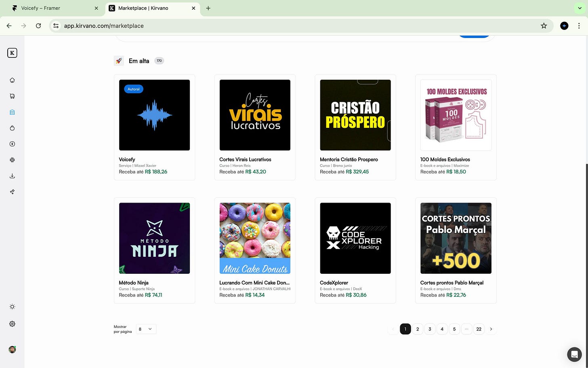The image size is (588, 368).
Task: Open the Home icon in sidebar
Action: 12,80
